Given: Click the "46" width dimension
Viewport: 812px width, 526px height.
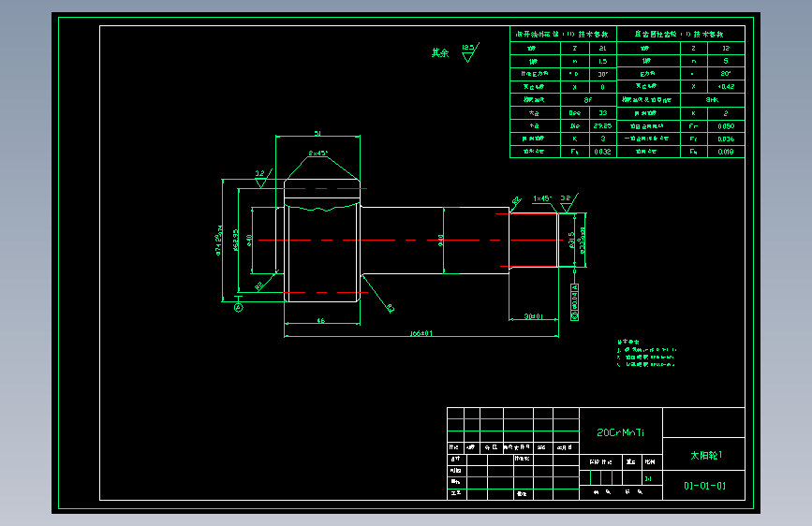Looking at the screenshot, I should [x=321, y=320].
